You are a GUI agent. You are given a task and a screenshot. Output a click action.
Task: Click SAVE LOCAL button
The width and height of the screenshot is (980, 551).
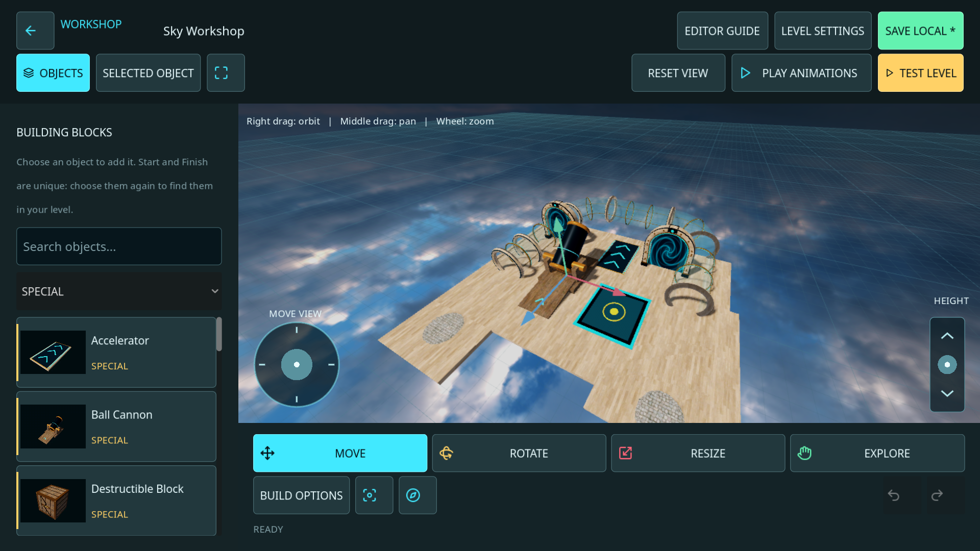920,31
